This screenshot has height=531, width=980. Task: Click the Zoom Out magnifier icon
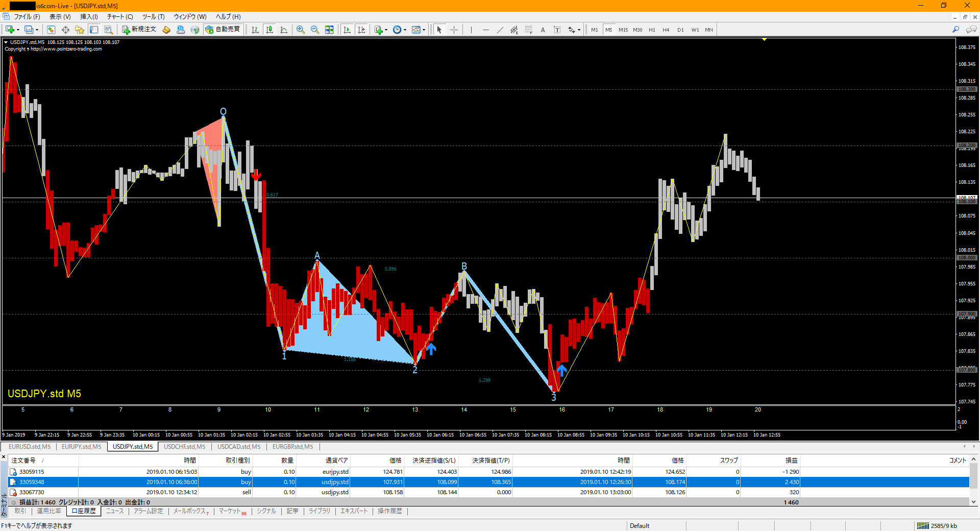click(315, 30)
